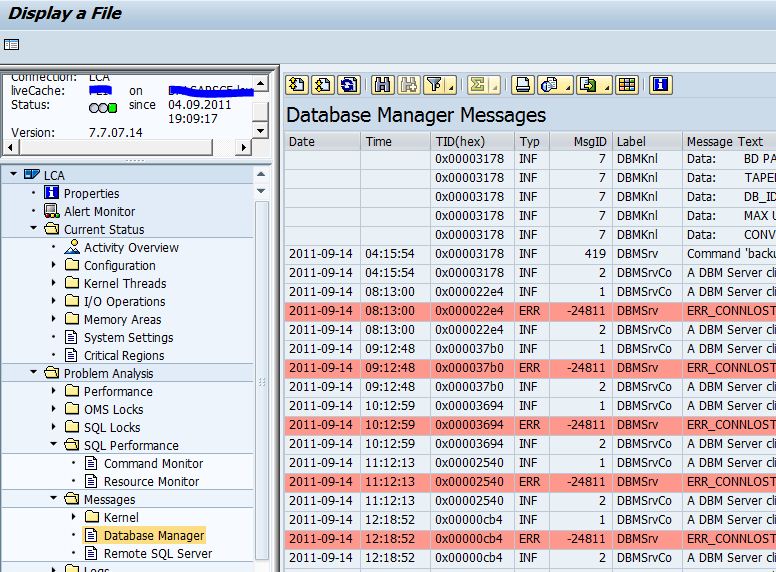
Task: Expand the Performance folder
Action: tap(53, 390)
